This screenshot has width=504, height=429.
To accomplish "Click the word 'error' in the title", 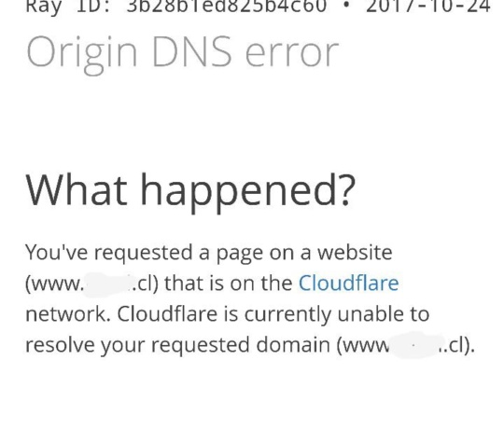I will (x=292, y=54).
